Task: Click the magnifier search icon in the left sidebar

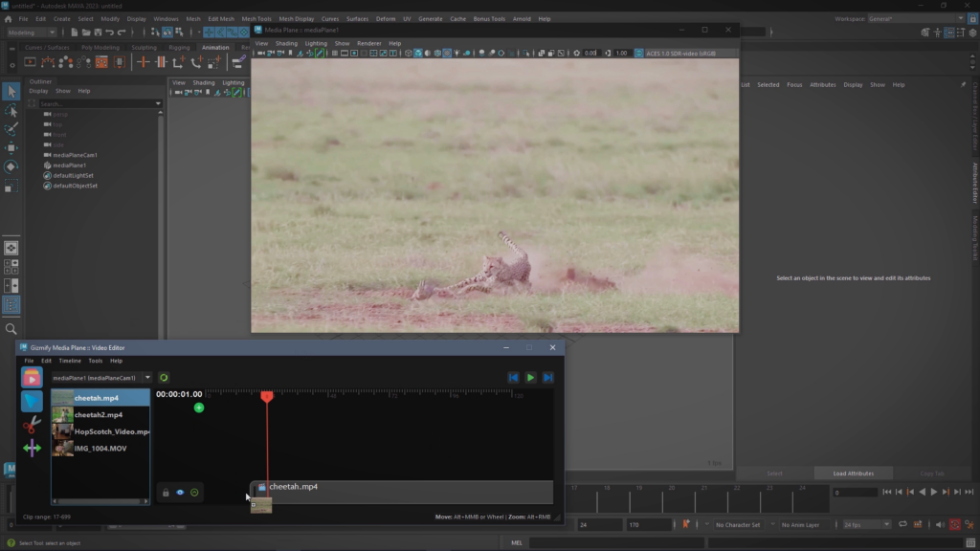Action: [x=11, y=329]
